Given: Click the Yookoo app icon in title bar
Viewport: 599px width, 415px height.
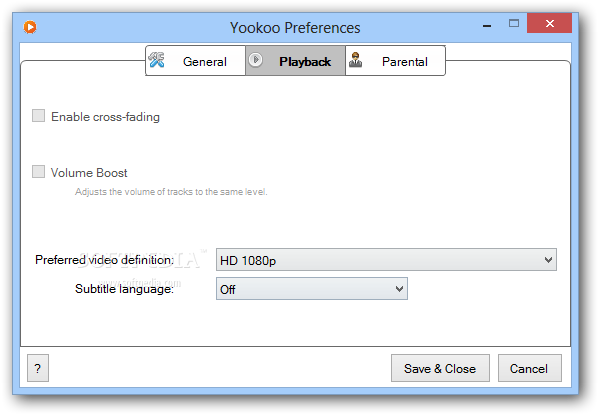Looking at the screenshot, I should pyautogui.click(x=30, y=27).
